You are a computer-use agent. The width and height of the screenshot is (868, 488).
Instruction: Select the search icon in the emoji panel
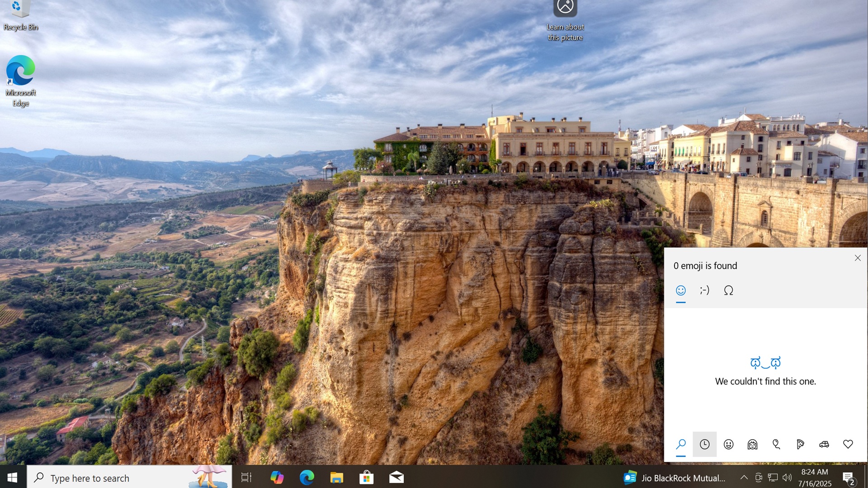[681, 444]
